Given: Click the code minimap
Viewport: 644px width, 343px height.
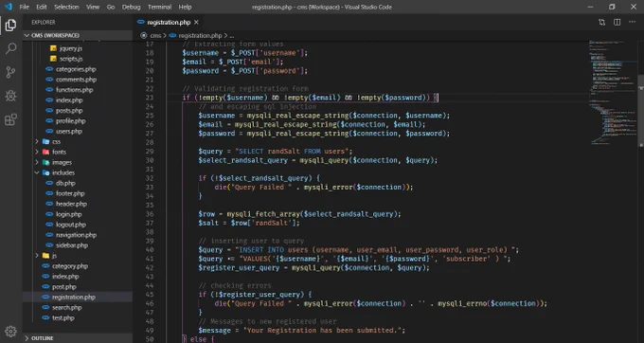Looking at the screenshot, I should point(613,93).
